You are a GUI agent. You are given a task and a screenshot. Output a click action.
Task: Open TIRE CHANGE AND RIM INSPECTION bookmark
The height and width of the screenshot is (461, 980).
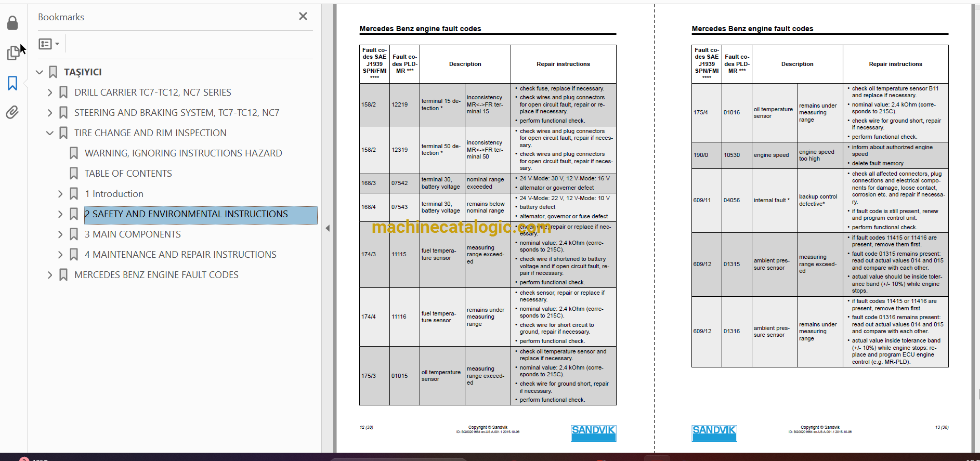150,133
